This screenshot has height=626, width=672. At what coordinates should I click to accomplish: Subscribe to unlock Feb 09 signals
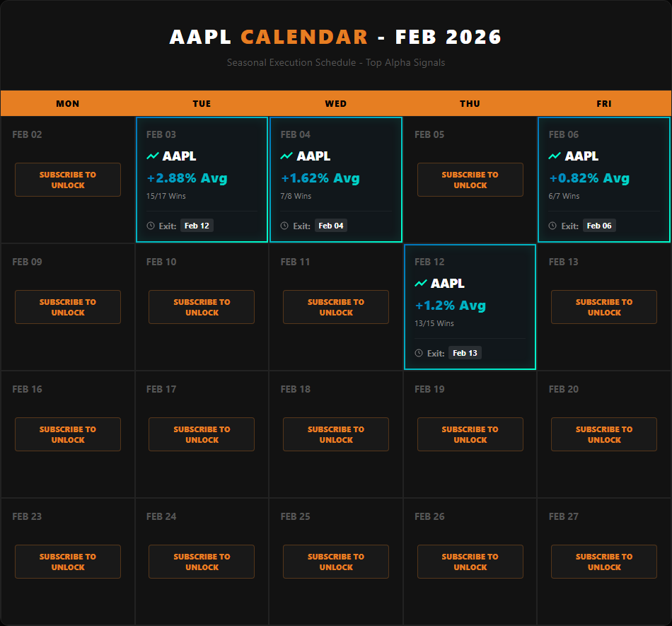tap(67, 307)
